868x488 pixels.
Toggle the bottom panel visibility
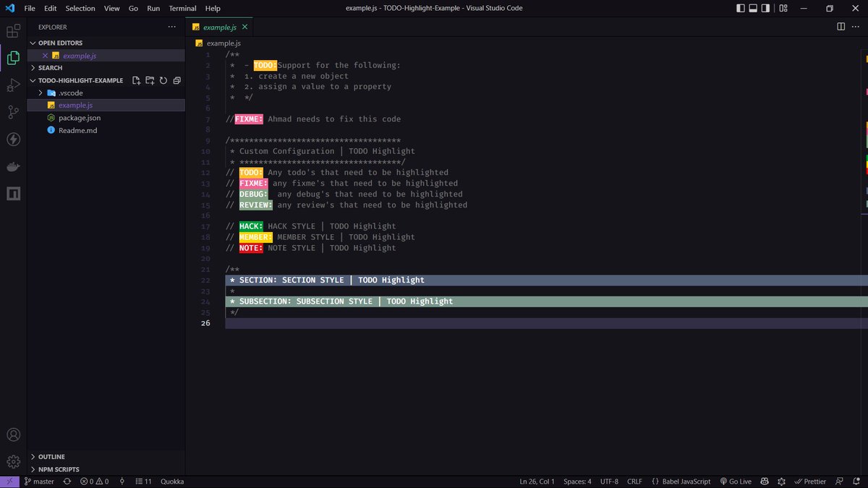pos(754,9)
